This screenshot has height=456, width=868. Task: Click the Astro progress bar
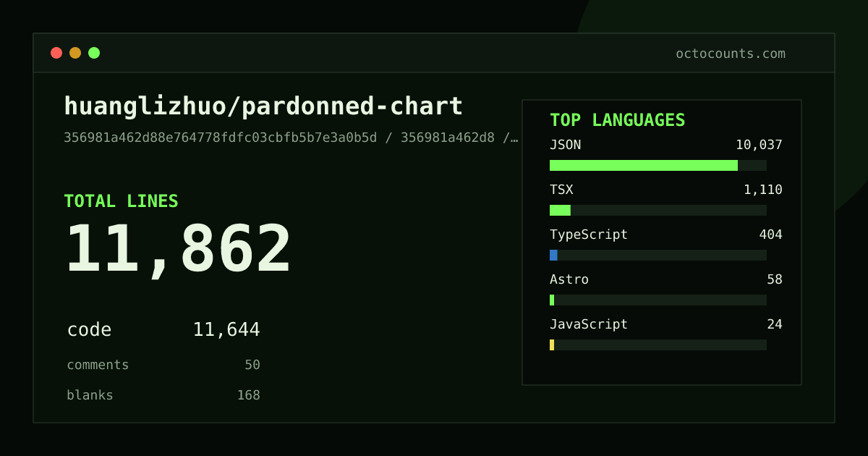coord(552,300)
